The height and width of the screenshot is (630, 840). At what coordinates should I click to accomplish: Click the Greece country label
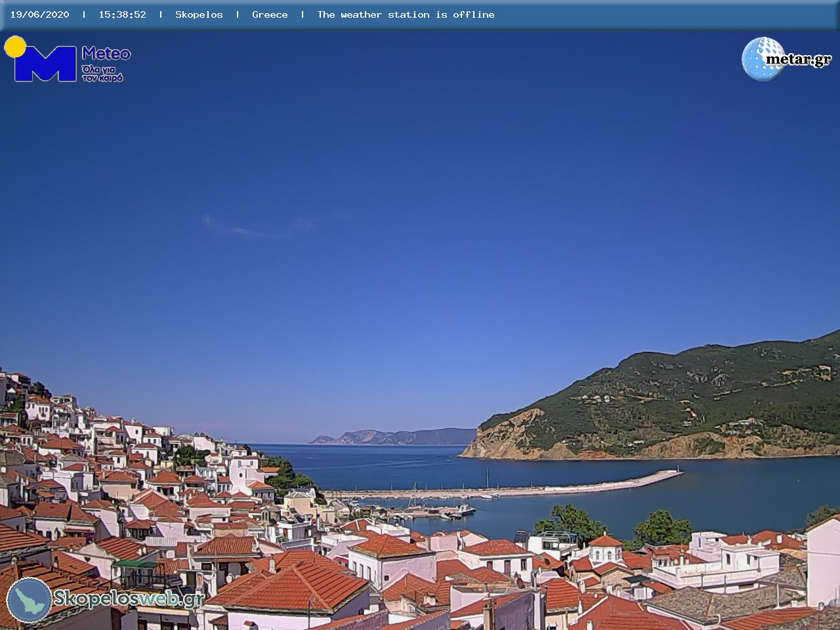coord(270,14)
